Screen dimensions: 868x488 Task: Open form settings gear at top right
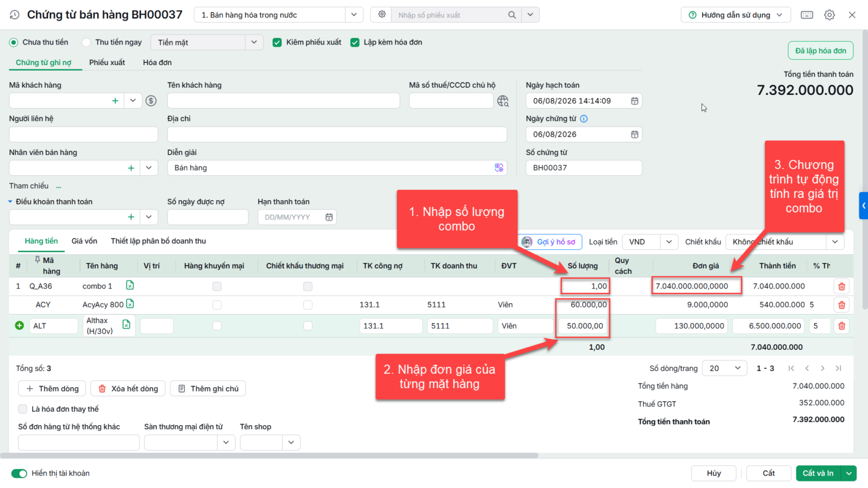point(829,15)
